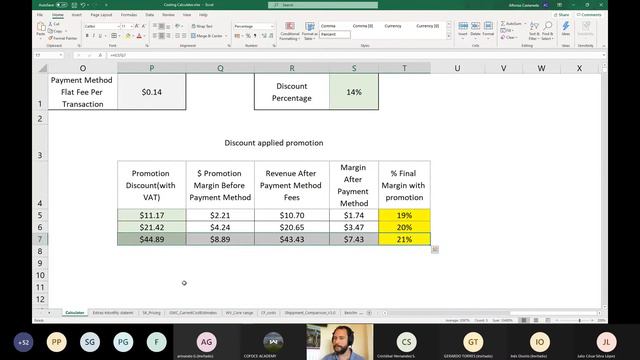Toggle the AutoSave switch
The image size is (640, 360).
point(62,5)
